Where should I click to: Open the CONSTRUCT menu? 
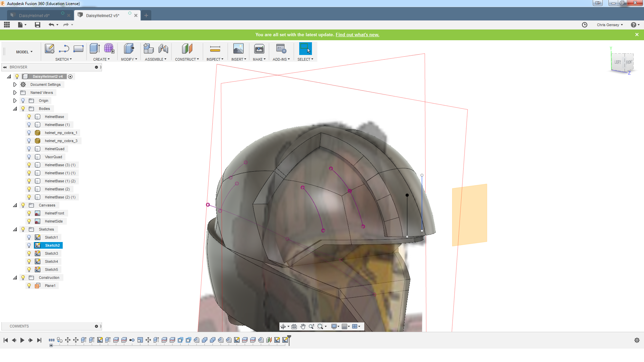187,59
